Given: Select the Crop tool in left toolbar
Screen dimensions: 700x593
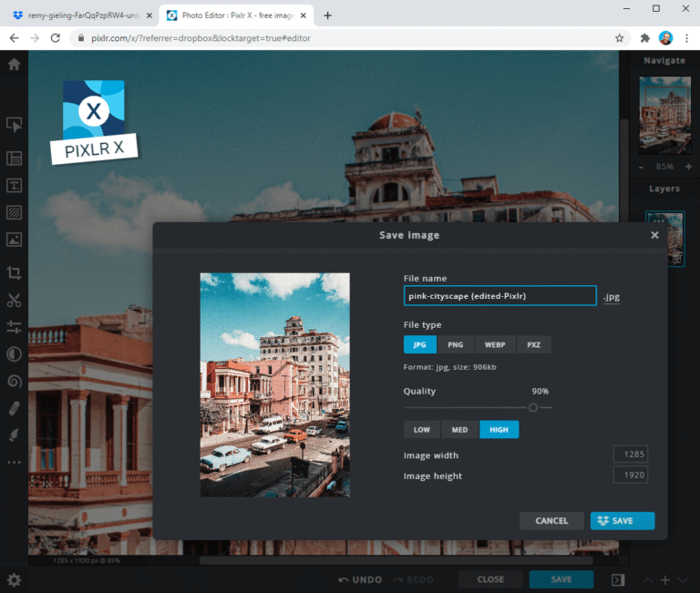Looking at the screenshot, I should click(x=14, y=272).
